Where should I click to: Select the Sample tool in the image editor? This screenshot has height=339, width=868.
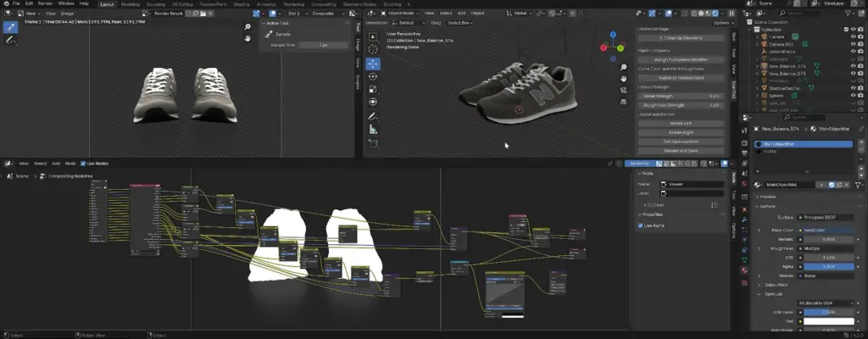10,27
